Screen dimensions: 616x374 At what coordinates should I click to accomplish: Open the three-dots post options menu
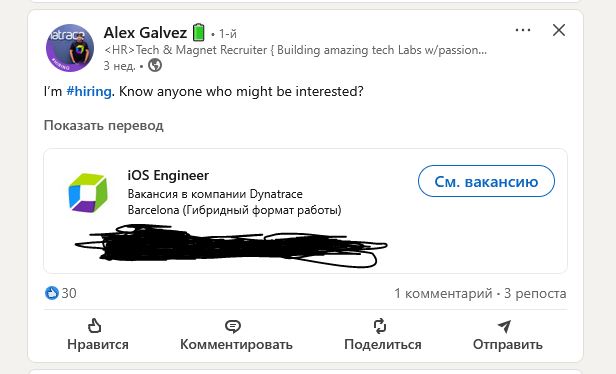[522, 30]
